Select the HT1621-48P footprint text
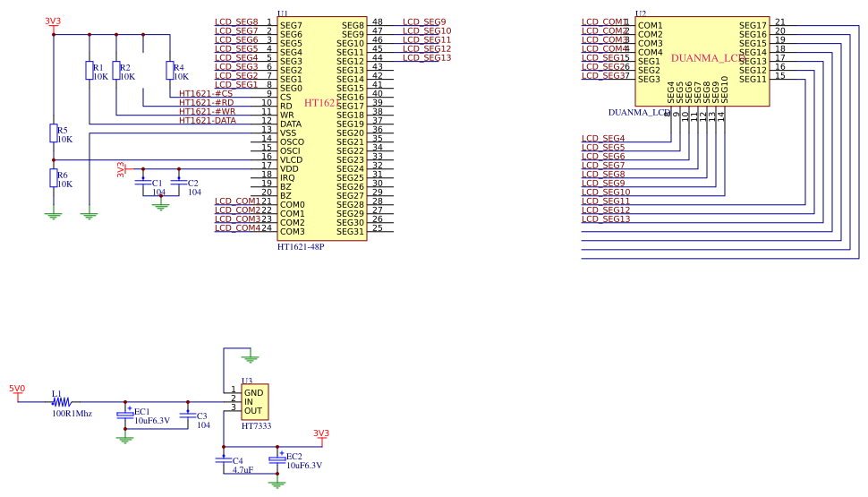 tap(301, 246)
